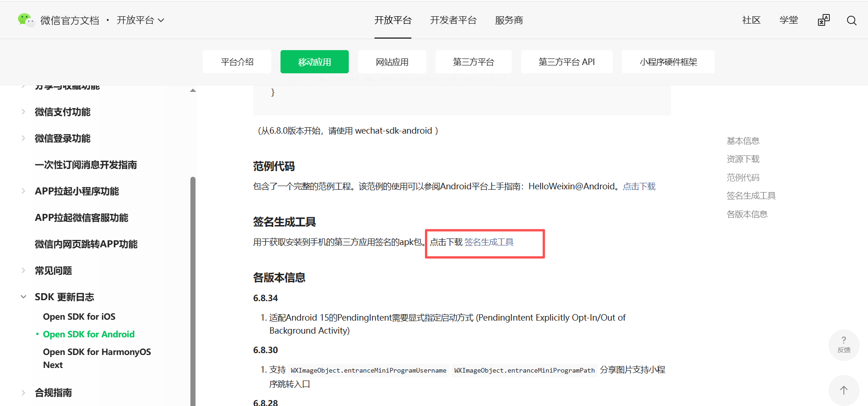Select 第三方平台 sub-tab
The height and width of the screenshot is (406, 868).
point(474,62)
